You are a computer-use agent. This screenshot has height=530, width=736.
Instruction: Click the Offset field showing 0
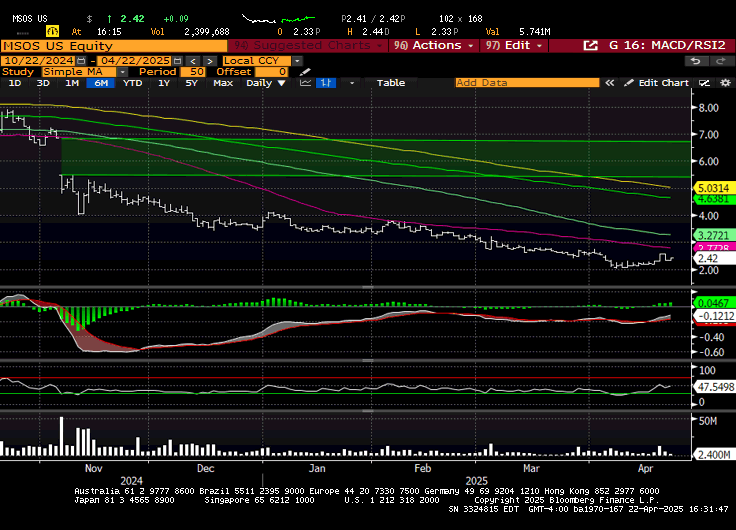click(271, 72)
